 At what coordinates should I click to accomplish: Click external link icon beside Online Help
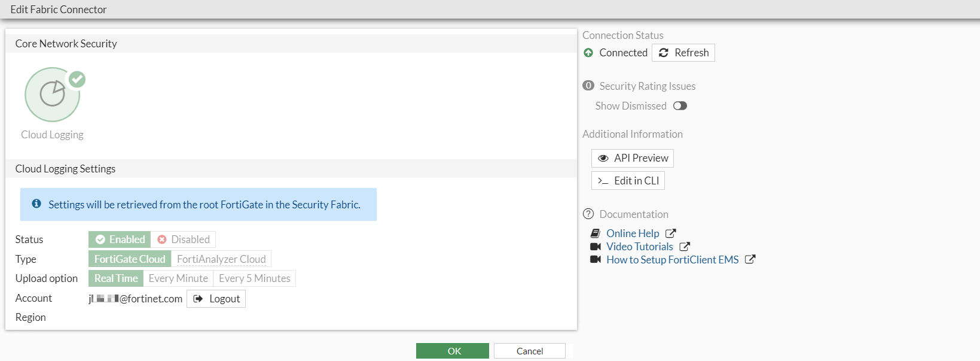pos(671,233)
